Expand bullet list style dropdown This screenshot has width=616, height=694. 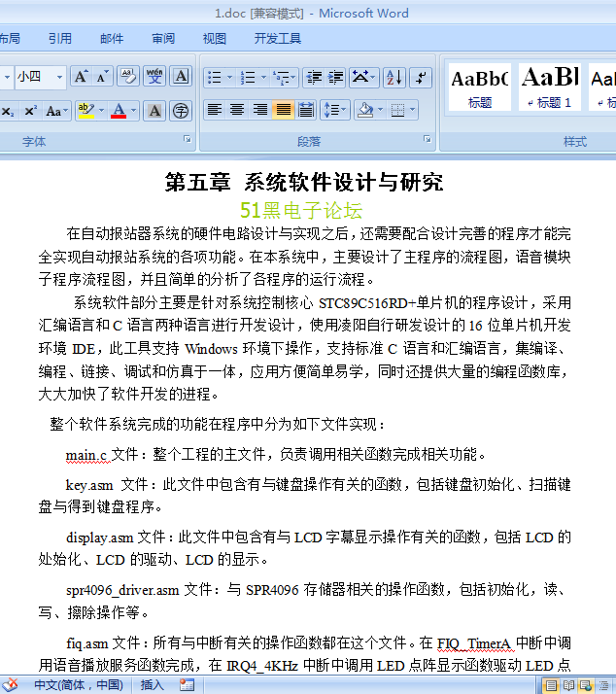click(229, 78)
